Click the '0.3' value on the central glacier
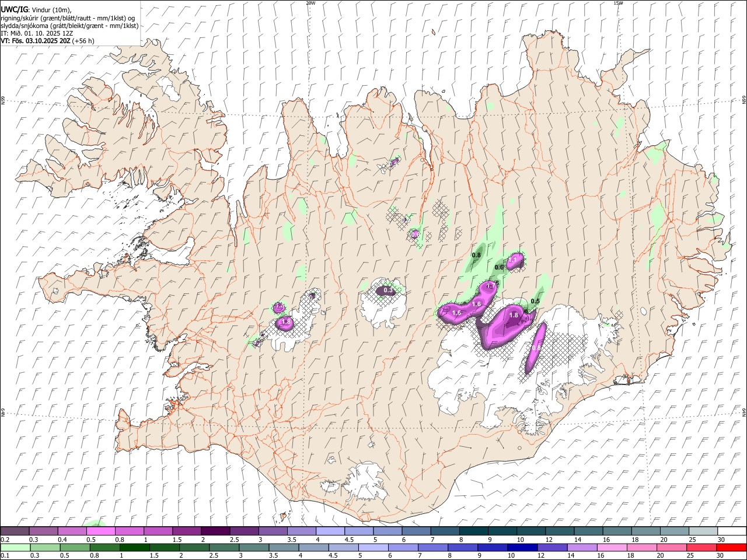 388,290
